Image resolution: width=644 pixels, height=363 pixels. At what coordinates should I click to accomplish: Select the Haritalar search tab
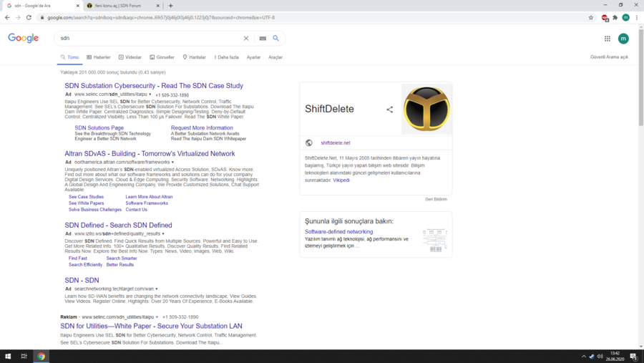[x=194, y=57]
